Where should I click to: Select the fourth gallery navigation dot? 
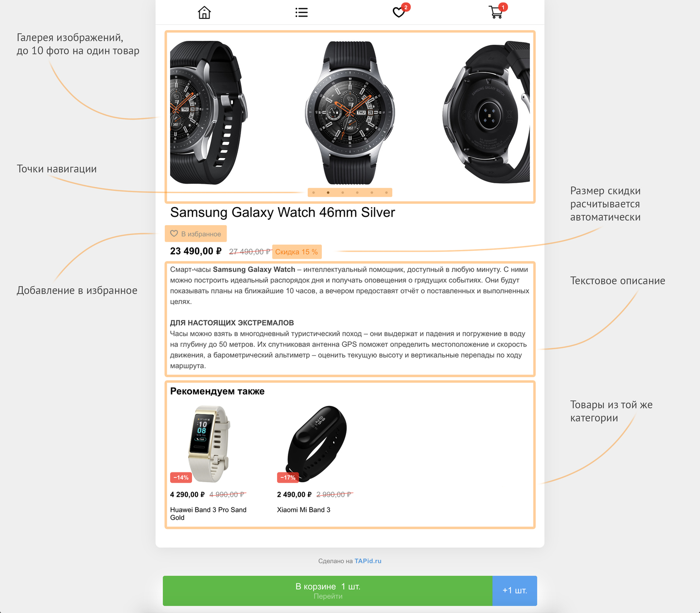coord(357,193)
